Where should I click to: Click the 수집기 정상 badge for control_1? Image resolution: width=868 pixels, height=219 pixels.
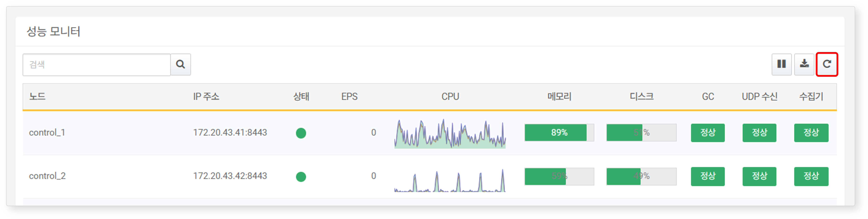pyautogui.click(x=811, y=133)
